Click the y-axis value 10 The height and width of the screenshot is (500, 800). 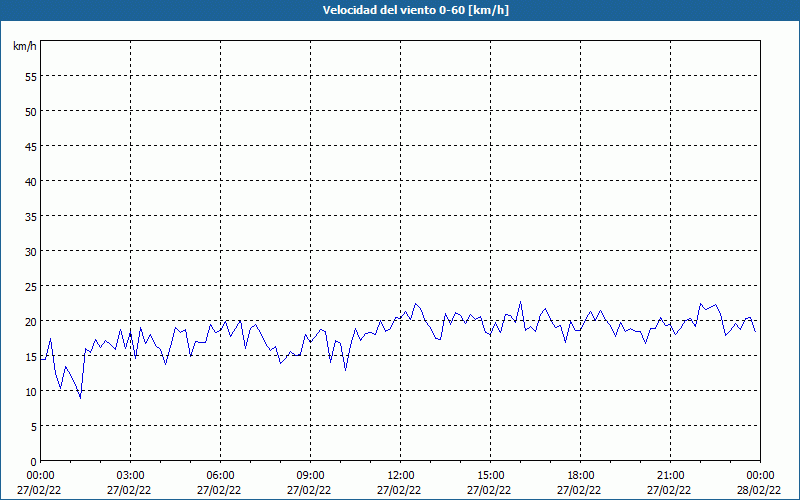click(31, 391)
